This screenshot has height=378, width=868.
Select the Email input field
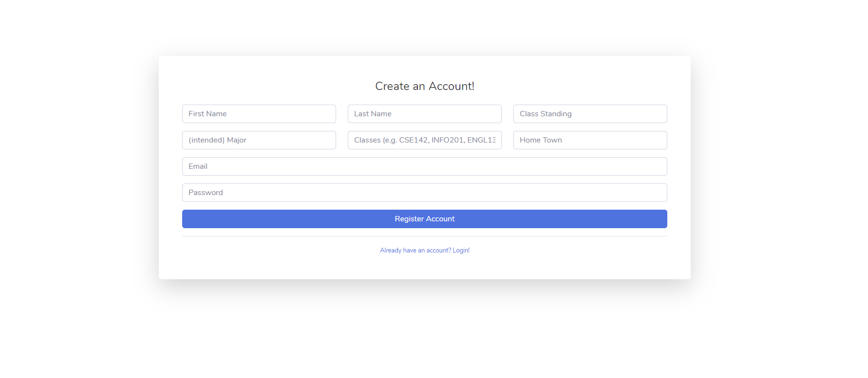point(425,166)
